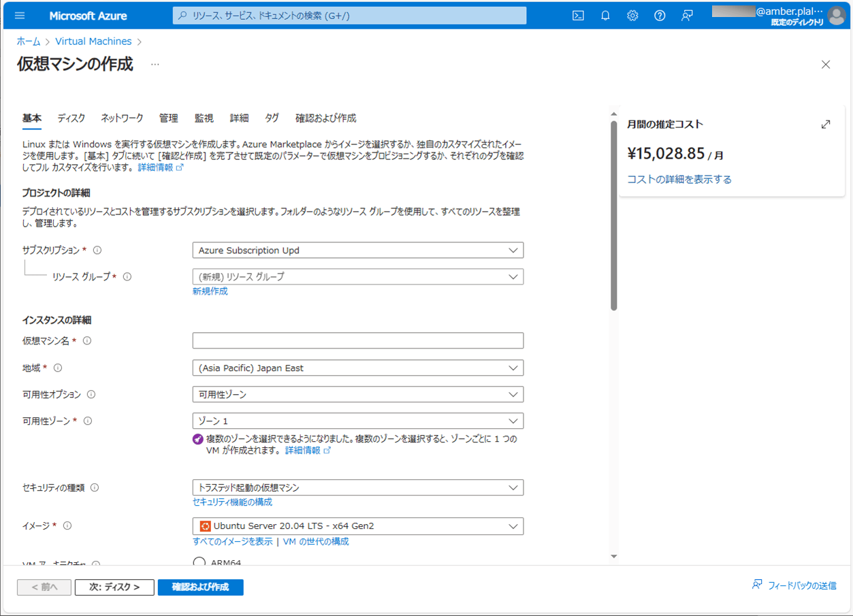Screen dimensions: 853x616
Task: Open the リソース グループ dropdown
Action: tap(358, 277)
